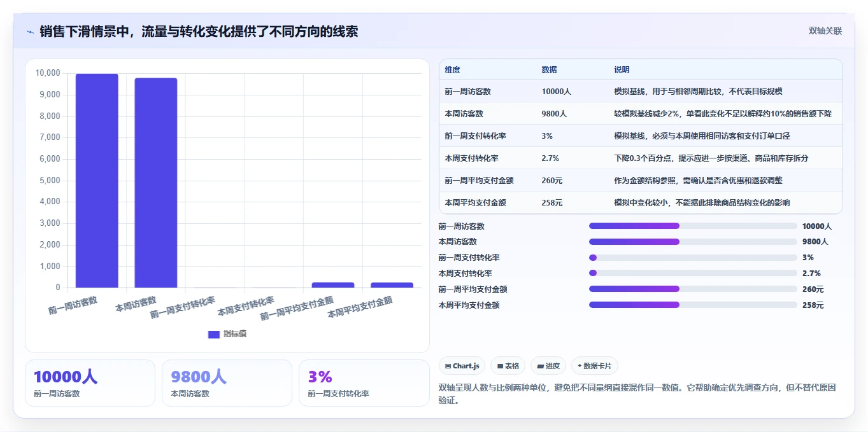Screen dimensions: 868x432
Task: Click the paragraph starting 双轴呈现人数
Action: click(x=637, y=394)
